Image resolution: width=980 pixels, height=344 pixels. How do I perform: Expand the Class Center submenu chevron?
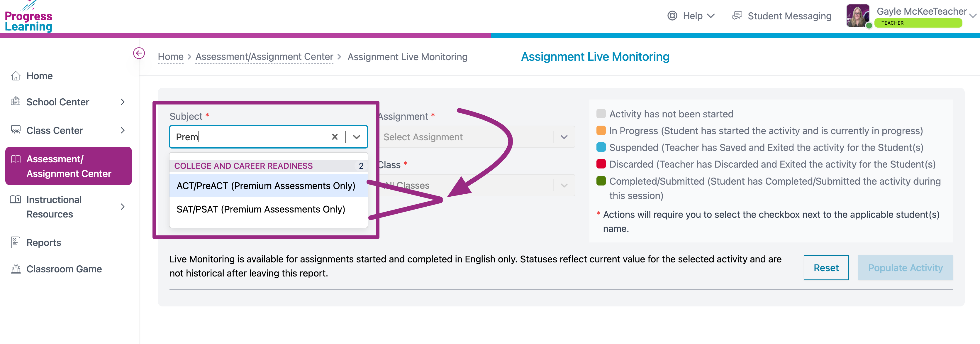(x=123, y=130)
